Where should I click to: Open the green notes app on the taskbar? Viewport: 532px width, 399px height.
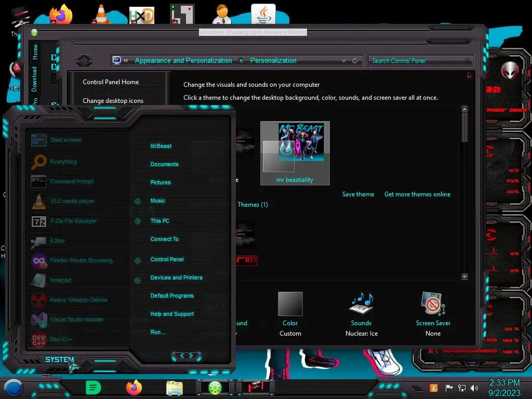click(94, 388)
